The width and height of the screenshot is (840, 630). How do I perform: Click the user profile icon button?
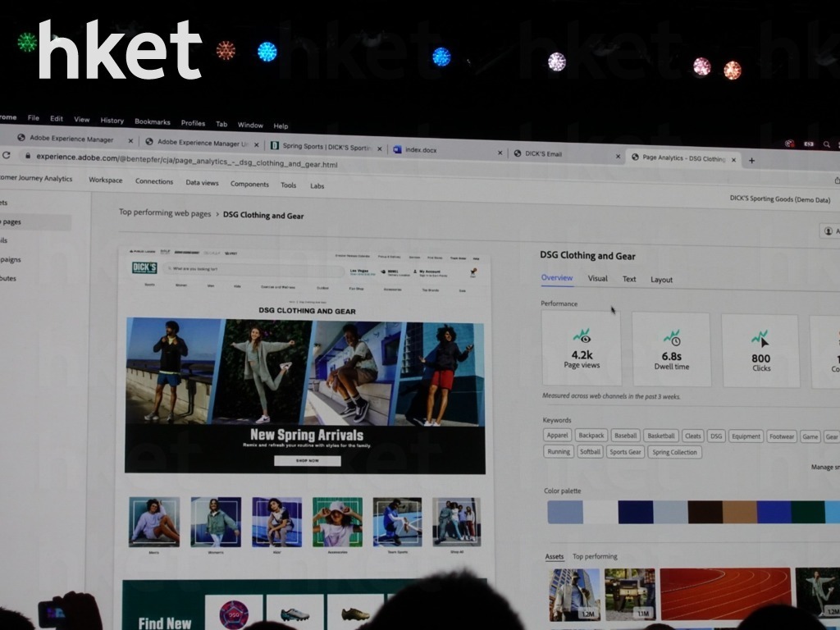click(x=829, y=231)
